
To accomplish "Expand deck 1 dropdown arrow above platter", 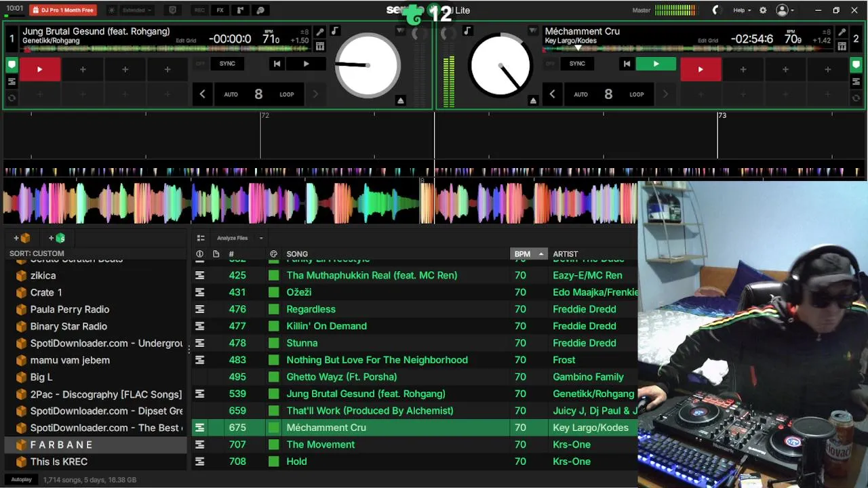I will [x=400, y=31].
